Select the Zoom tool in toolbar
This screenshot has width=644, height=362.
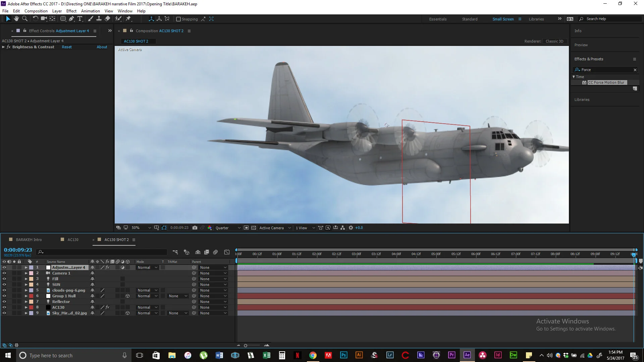(24, 19)
